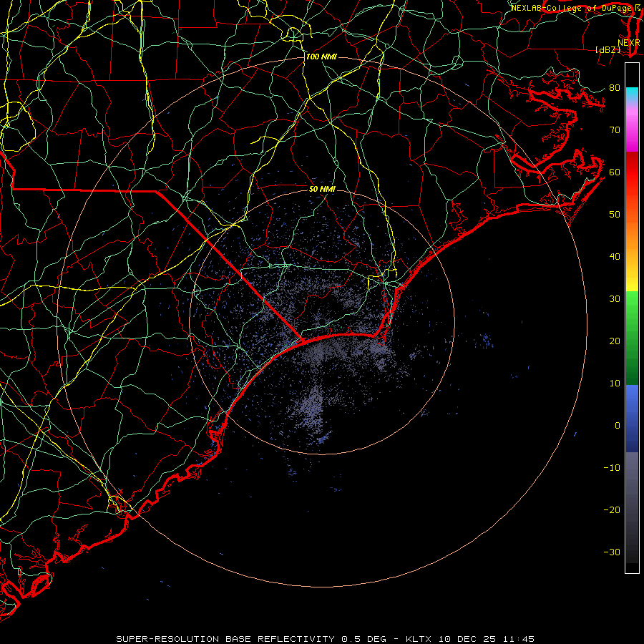Select the 50 dBZ scale value

click(615, 215)
